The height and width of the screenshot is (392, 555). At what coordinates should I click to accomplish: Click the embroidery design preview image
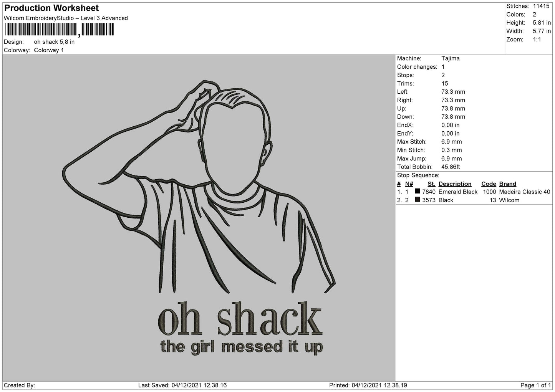[x=199, y=218]
